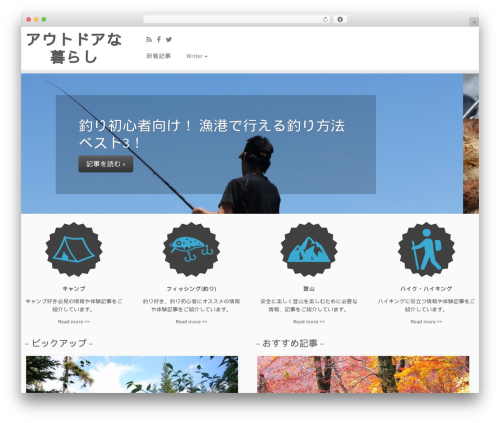Open the おすすめ記事 autumn leaves thumbnail

[363, 374]
